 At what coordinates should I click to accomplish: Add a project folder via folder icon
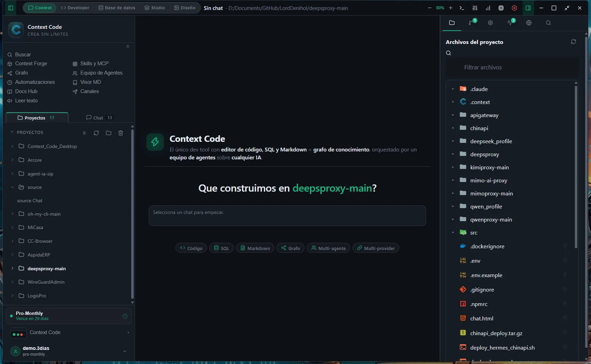(x=109, y=133)
